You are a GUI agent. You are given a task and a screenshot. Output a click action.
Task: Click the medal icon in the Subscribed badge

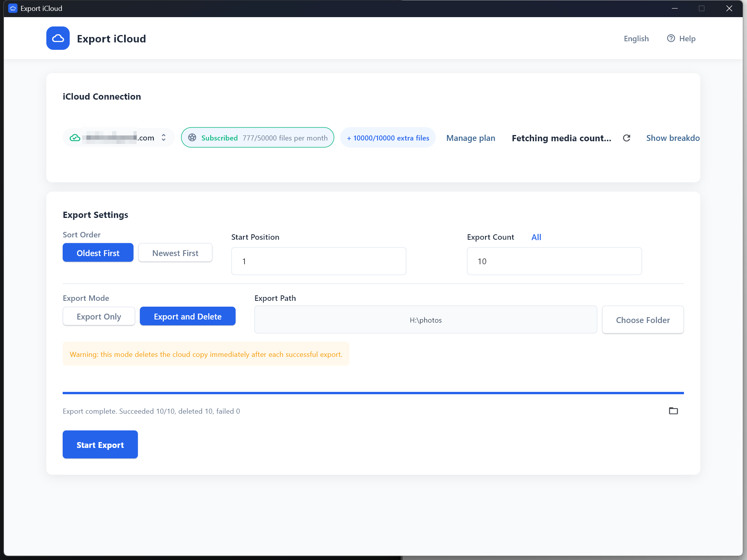(x=192, y=137)
